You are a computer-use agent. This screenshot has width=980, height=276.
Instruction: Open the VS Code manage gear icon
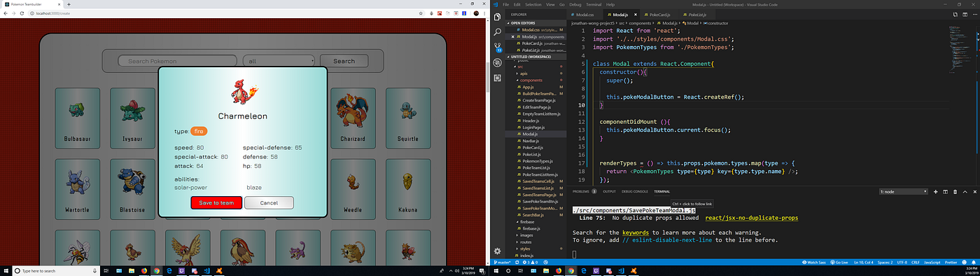click(x=497, y=251)
